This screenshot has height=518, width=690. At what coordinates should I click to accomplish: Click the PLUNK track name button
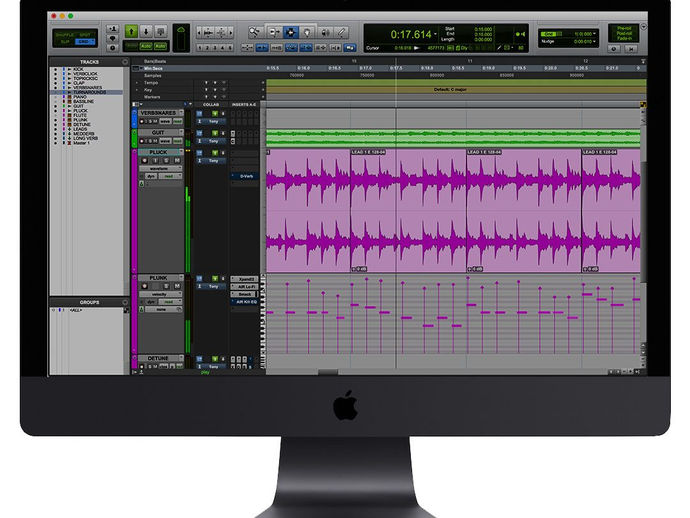pos(158,278)
